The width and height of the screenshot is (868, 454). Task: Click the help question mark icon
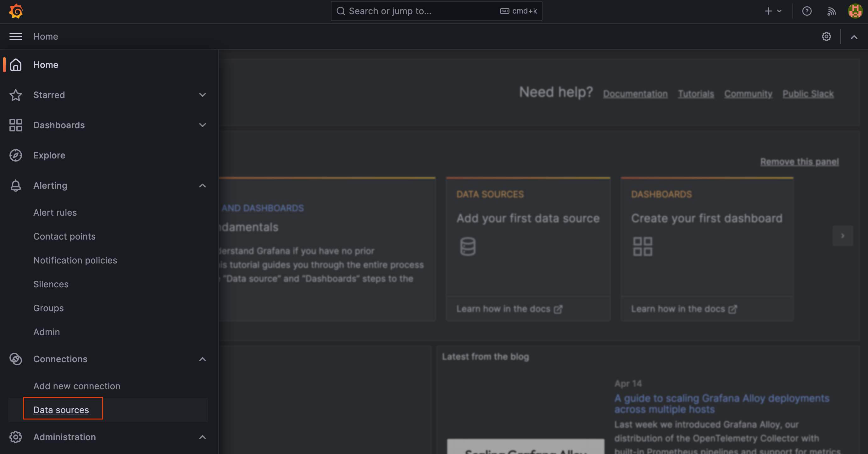click(x=807, y=11)
